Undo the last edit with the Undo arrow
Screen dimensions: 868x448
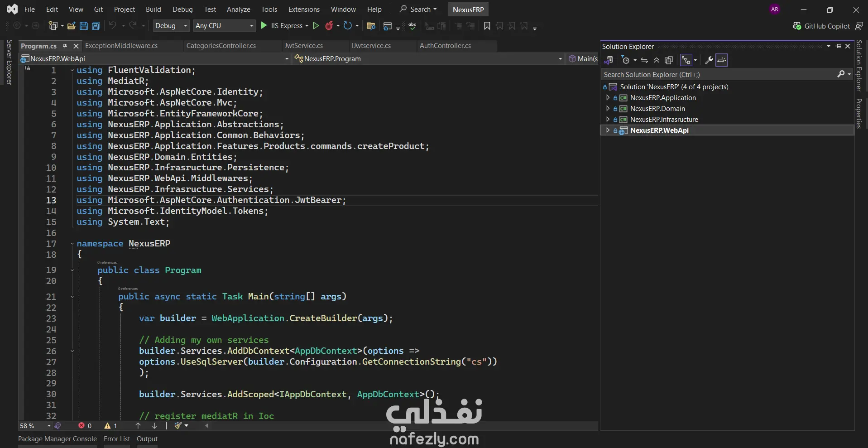113,25
